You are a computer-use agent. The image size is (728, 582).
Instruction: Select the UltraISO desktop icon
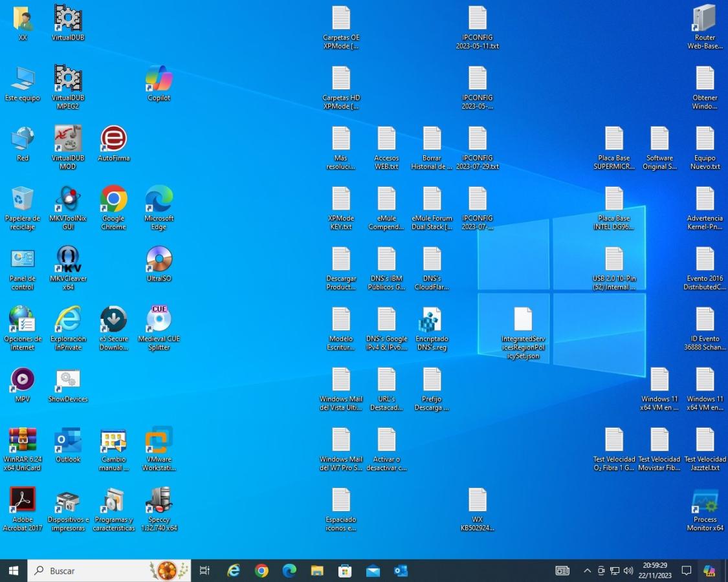click(159, 260)
